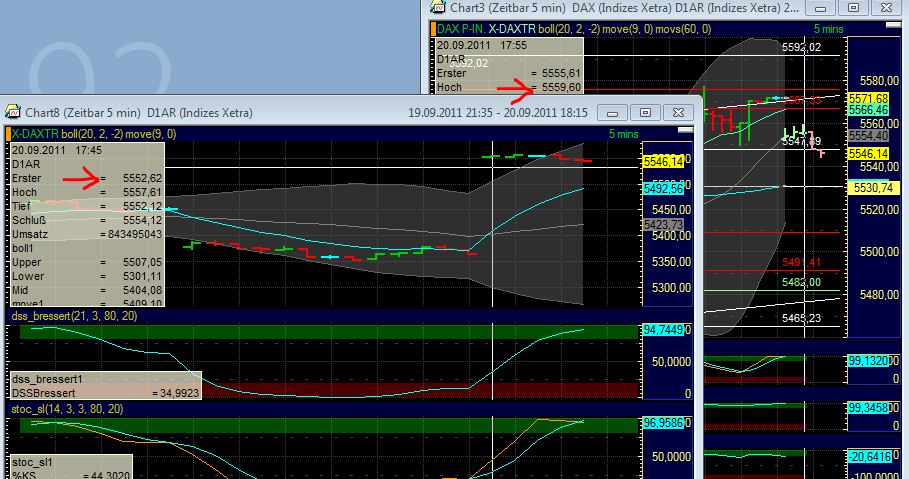The image size is (909, 479).
Task: Close the Chart8 window
Action: coord(676,112)
